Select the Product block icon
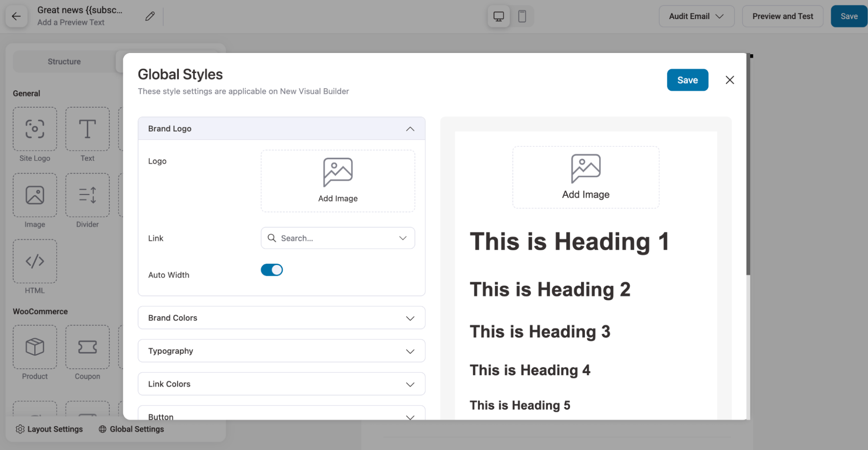The height and width of the screenshot is (450, 868). tap(35, 347)
